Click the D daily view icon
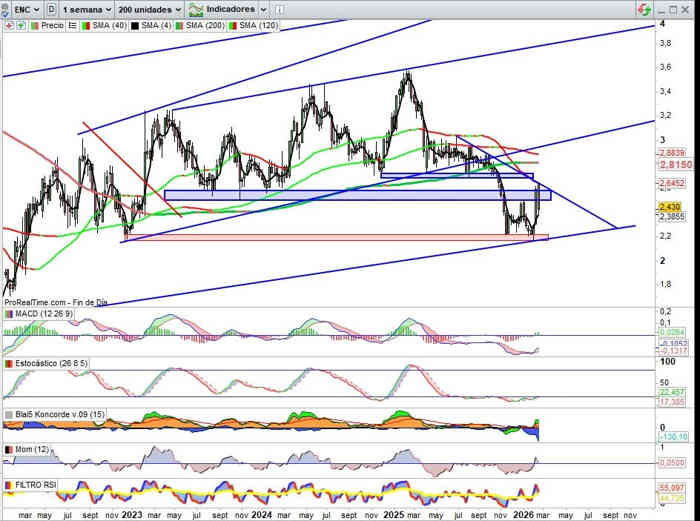700x521 pixels. [51, 8]
